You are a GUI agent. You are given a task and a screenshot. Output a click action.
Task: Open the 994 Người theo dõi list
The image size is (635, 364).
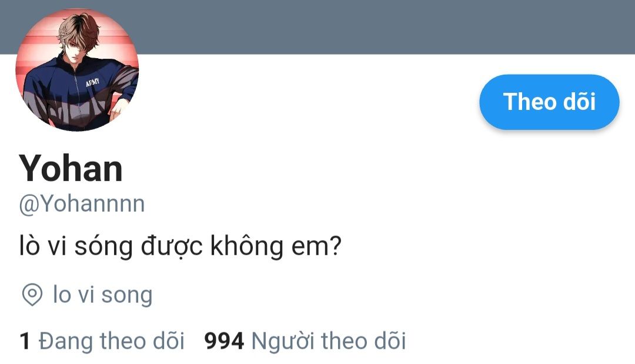tap(305, 340)
